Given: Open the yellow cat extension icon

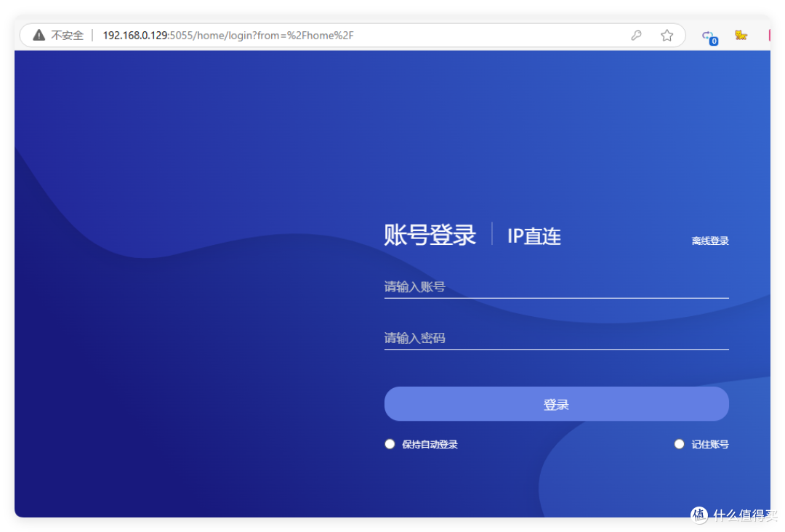Looking at the screenshot, I should point(741,35).
